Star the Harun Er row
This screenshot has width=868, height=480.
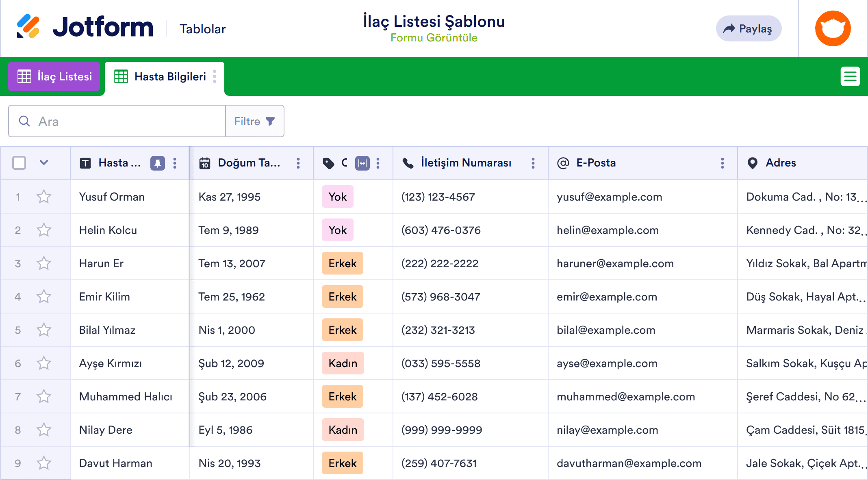click(x=44, y=264)
